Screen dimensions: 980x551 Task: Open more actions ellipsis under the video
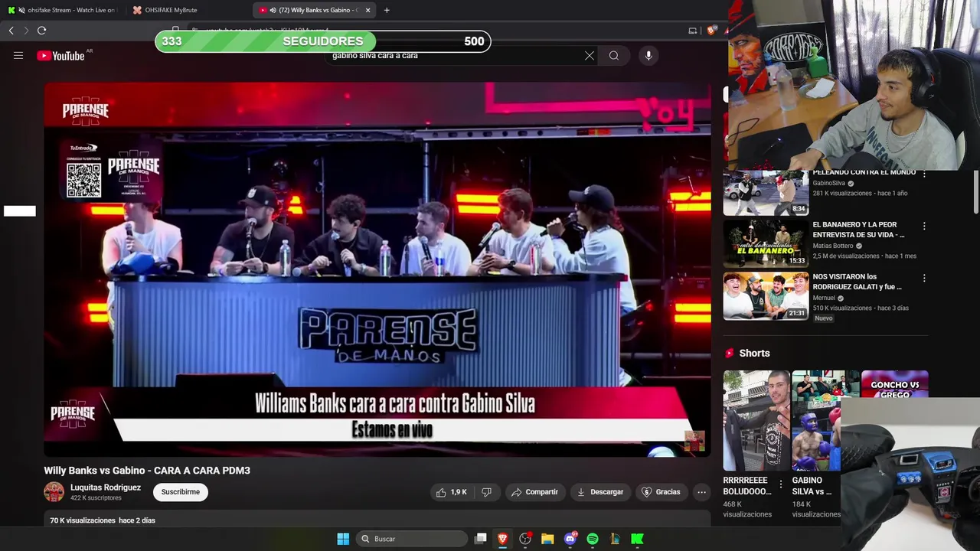tap(701, 492)
